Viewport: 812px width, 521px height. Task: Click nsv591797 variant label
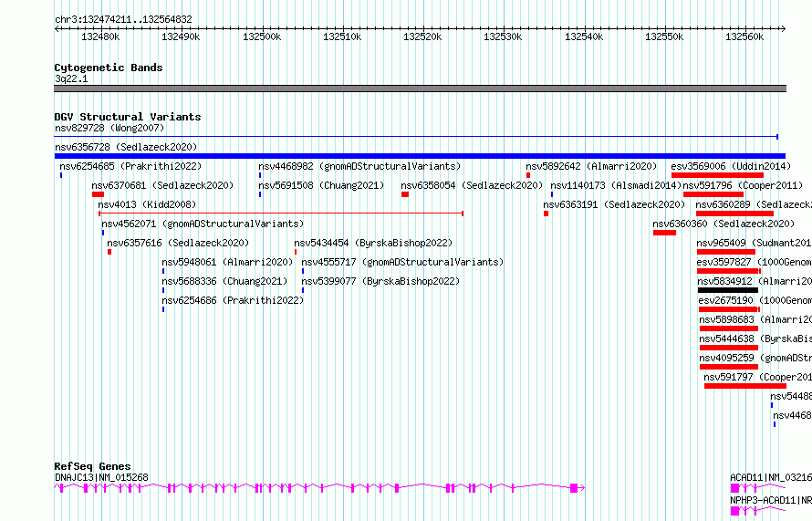757,377
